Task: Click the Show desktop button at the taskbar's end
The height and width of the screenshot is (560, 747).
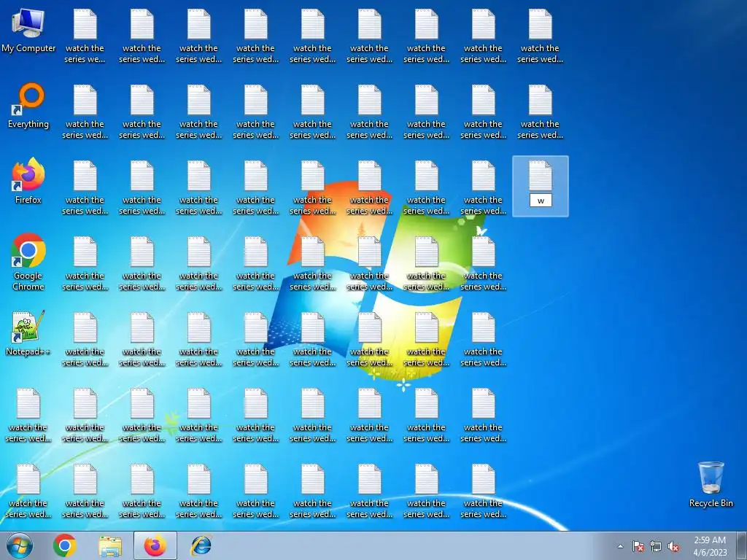Action: click(742, 545)
